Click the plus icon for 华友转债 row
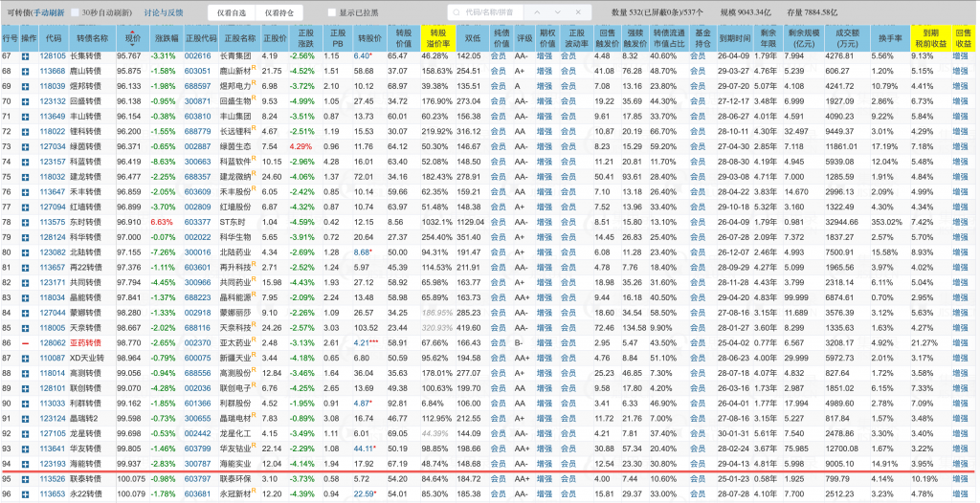 (x=25, y=448)
